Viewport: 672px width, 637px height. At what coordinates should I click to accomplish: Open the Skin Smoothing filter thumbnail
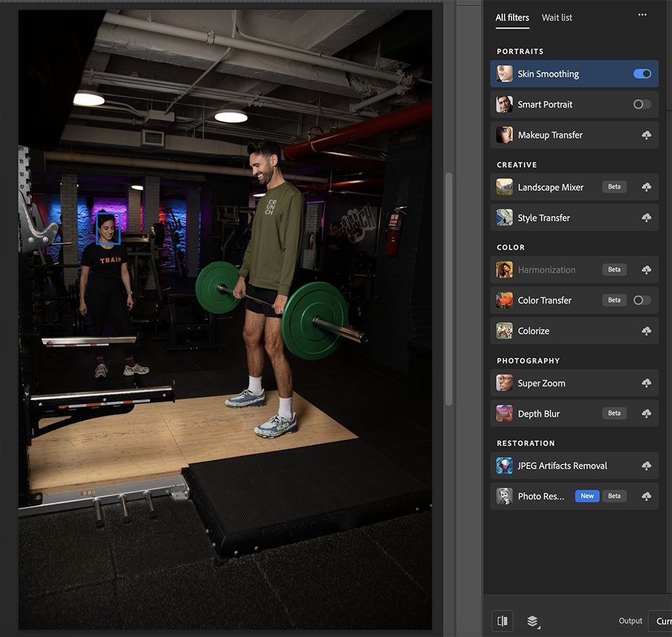coord(503,73)
